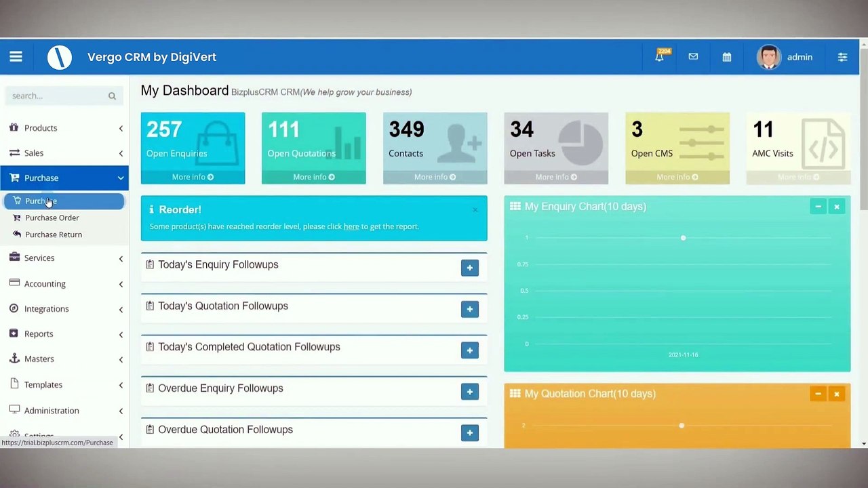868x488 pixels.
Task: Expand the Reports menu chevron
Action: (121, 334)
